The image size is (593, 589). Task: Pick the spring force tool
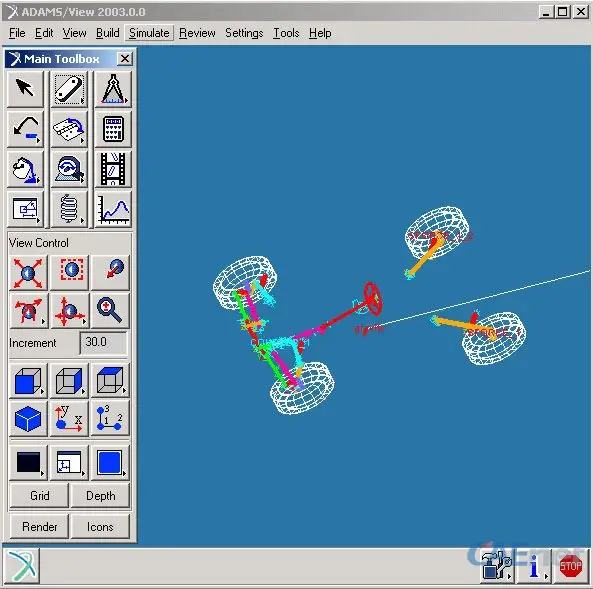(x=68, y=209)
